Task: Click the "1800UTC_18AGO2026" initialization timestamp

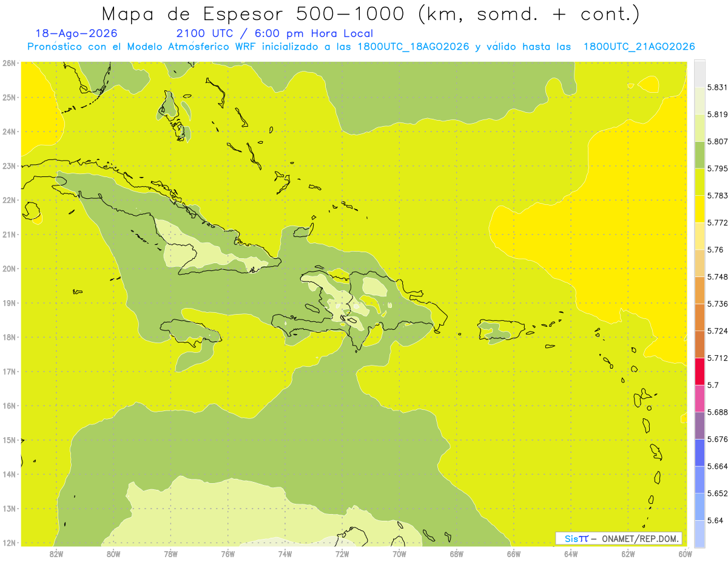Action: [x=413, y=47]
